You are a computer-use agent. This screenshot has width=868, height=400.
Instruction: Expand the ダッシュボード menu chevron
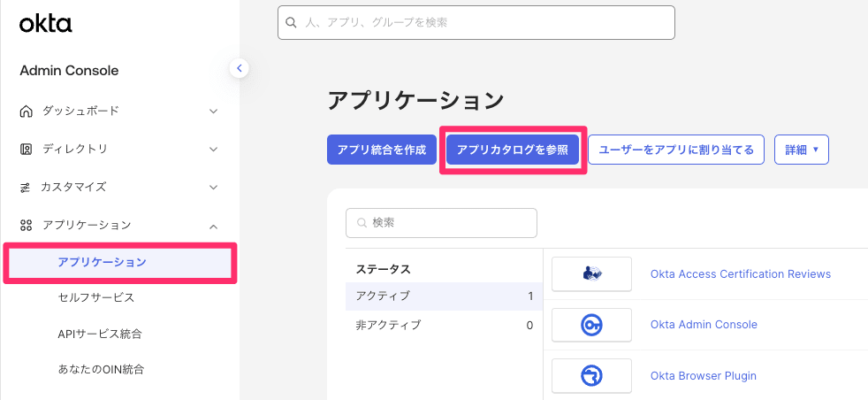(213, 112)
